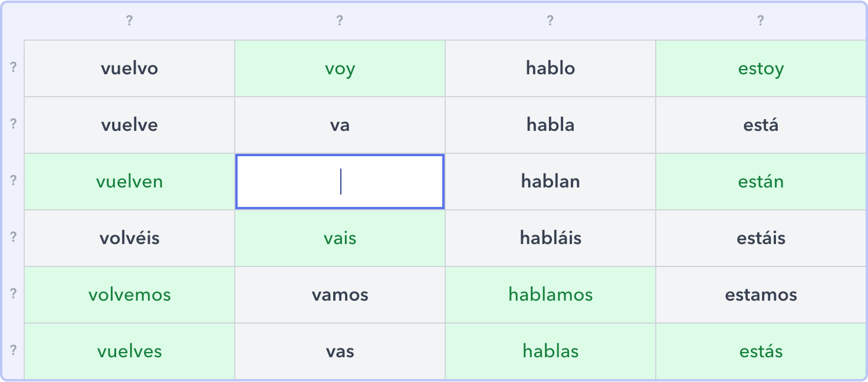Select the estás cell

761,351
